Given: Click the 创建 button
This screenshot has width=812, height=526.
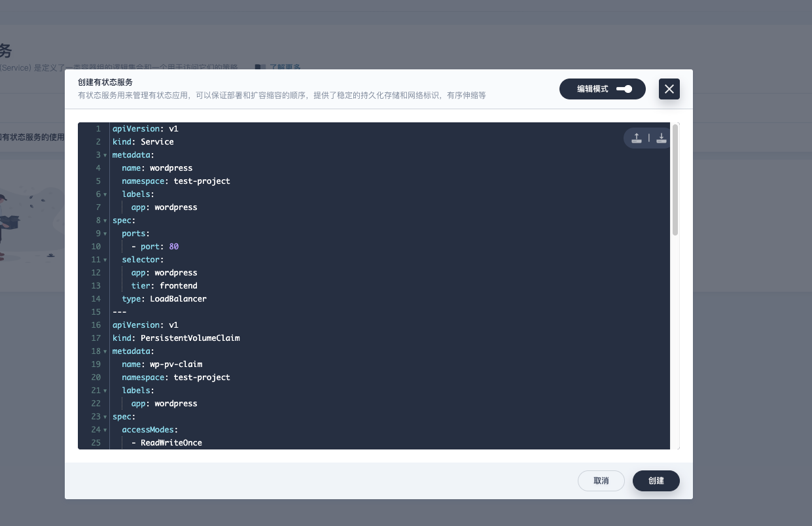Looking at the screenshot, I should click(656, 481).
